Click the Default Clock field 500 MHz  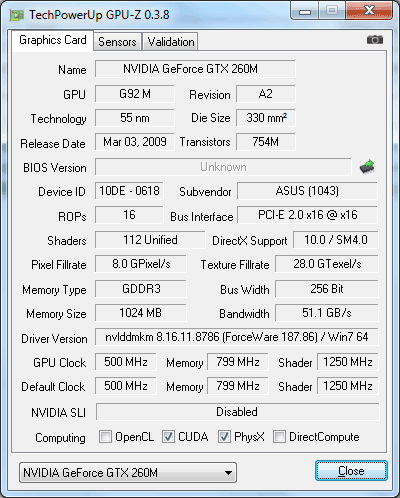126,386
